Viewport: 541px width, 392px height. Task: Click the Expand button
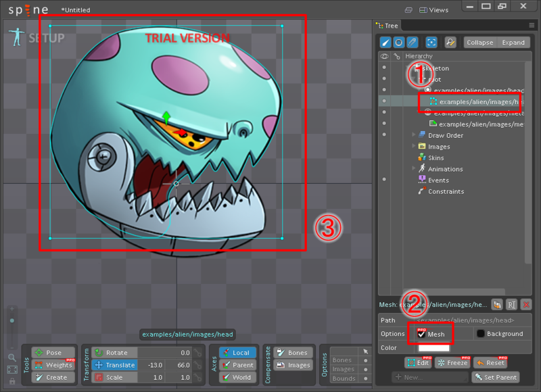(513, 43)
